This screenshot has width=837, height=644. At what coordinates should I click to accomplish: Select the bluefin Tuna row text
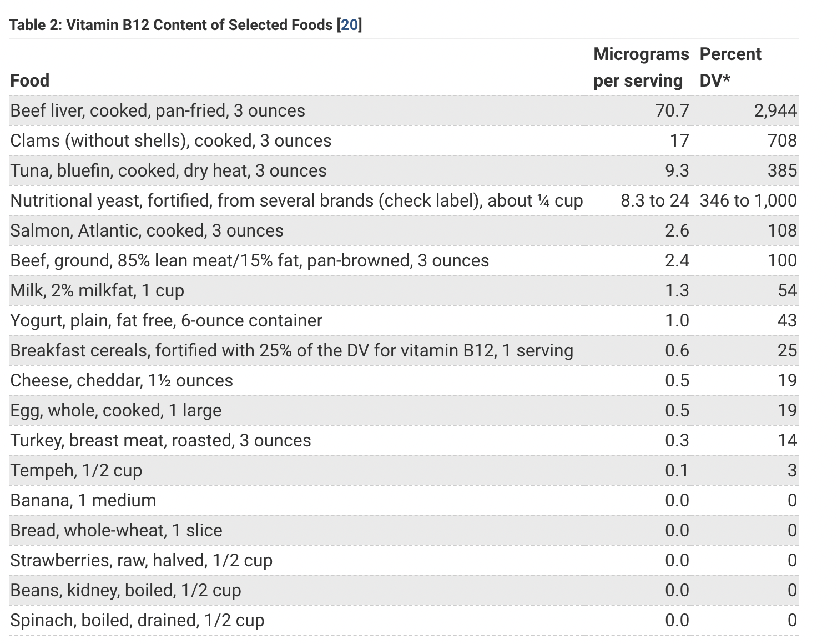[x=168, y=170]
